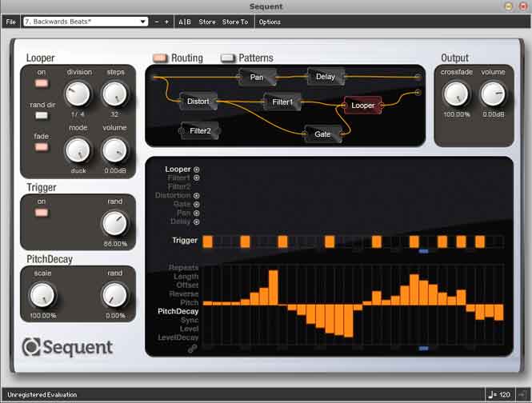Viewport: 532px width, 403px height.
Task: Select the Sync parameter lane
Action: click(x=190, y=320)
